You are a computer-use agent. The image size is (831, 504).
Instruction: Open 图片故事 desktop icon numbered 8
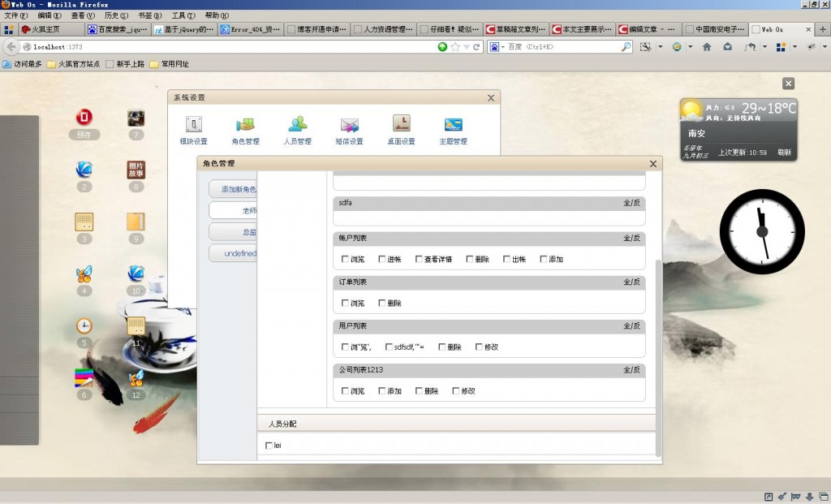(x=136, y=170)
